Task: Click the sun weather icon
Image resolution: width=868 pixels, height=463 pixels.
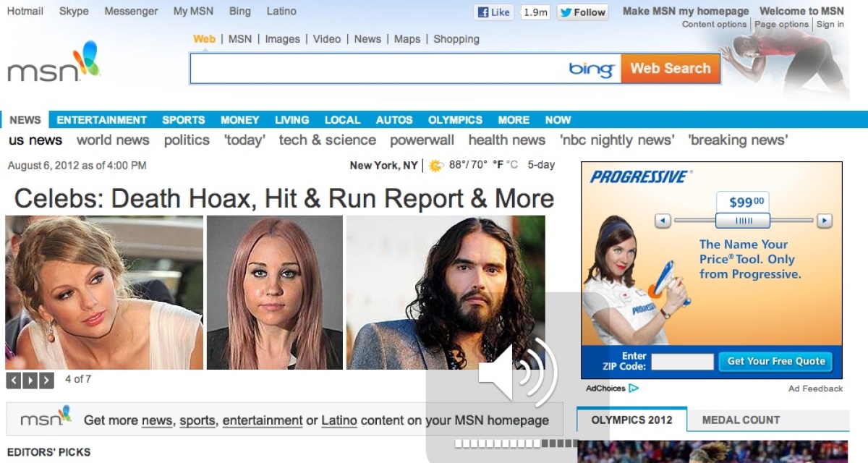Action: click(x=435, y=166)
